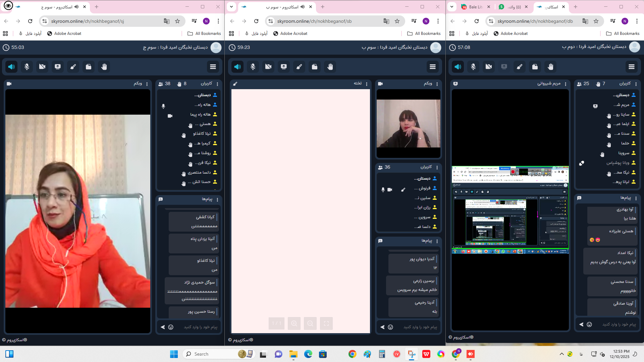Open Microsoft Edge from taskbar
644x362 pixels.
[308, 354]
